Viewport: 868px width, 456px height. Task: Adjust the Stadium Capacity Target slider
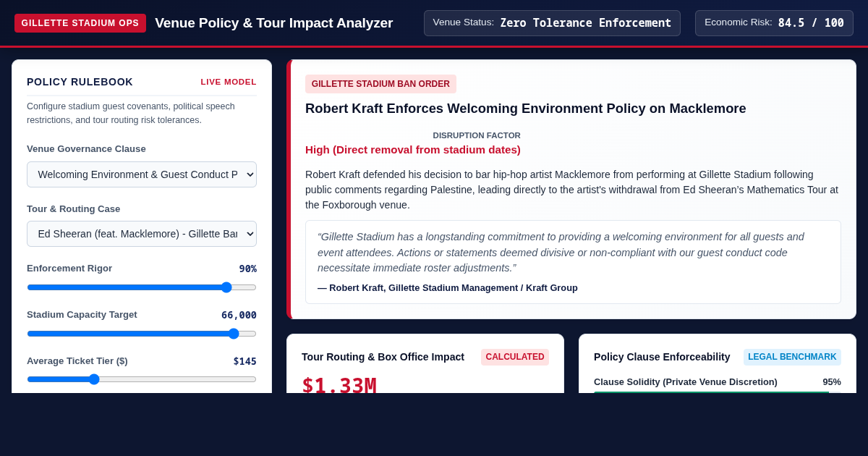tap(142, 334)
